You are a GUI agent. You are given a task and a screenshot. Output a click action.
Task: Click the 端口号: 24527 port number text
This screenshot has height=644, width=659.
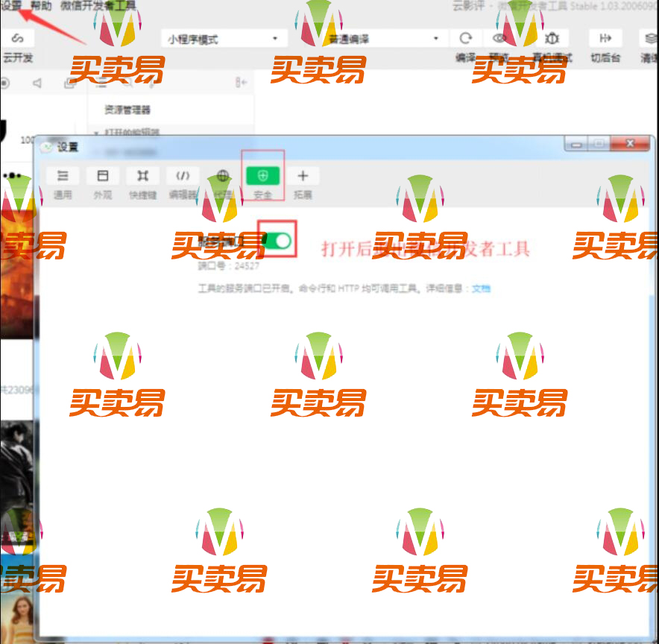[x=229, y=266]
